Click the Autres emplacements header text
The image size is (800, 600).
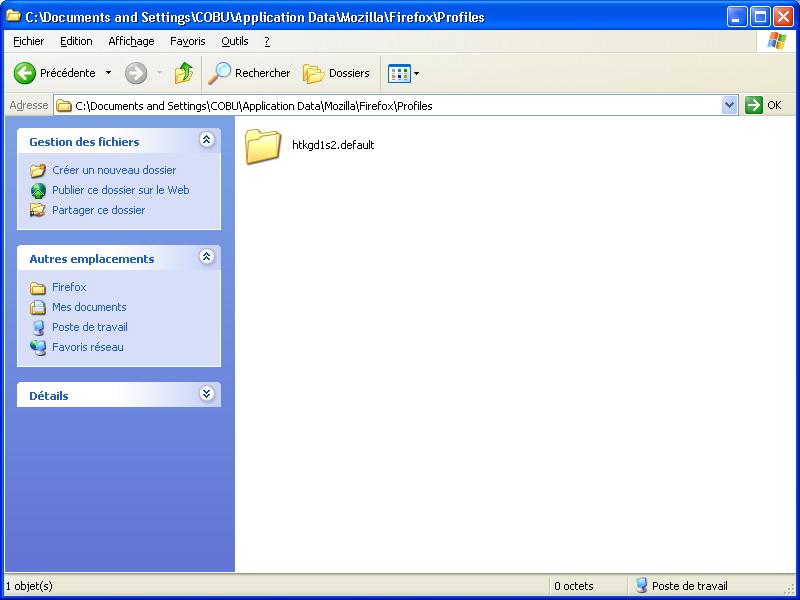coord(92,259)
